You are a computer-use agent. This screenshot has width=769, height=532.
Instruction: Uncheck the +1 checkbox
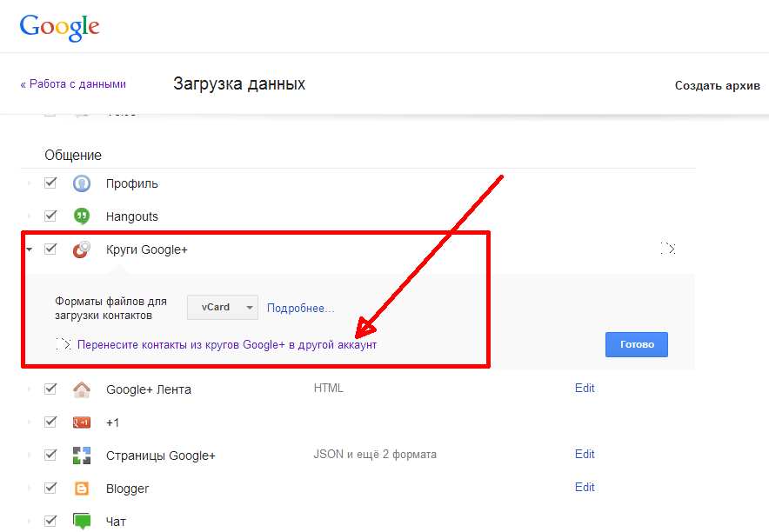point(50,422)
